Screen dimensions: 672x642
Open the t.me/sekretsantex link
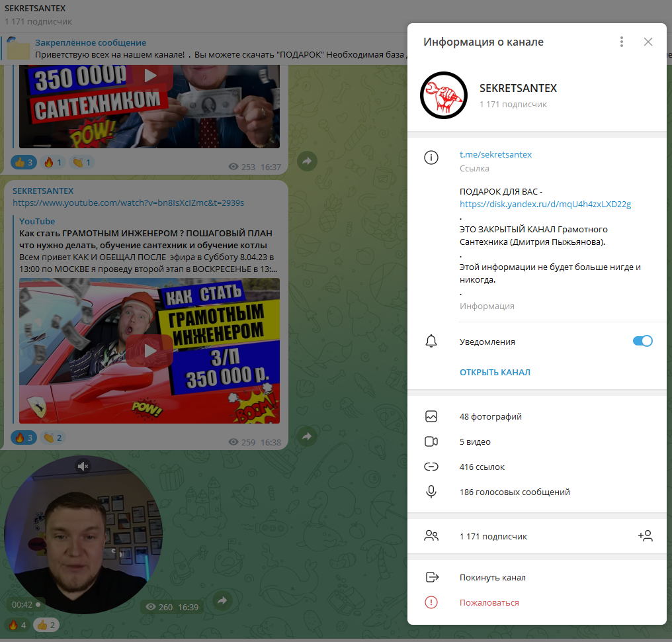[495, 154]
